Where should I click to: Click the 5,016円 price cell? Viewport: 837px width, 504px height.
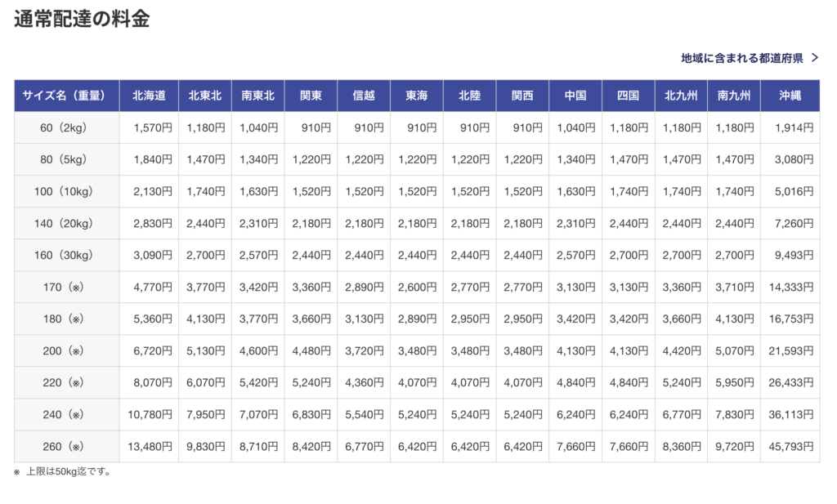point(790,191)
